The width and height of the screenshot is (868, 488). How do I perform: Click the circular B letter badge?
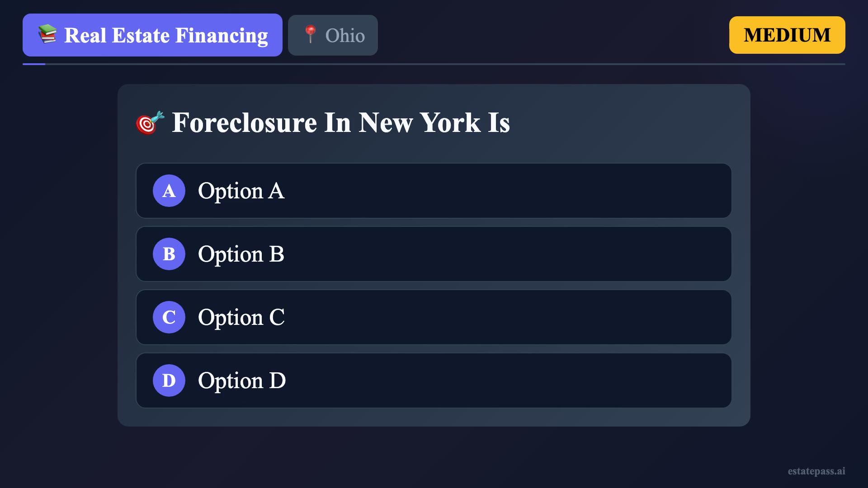click(x=169, y=254)
